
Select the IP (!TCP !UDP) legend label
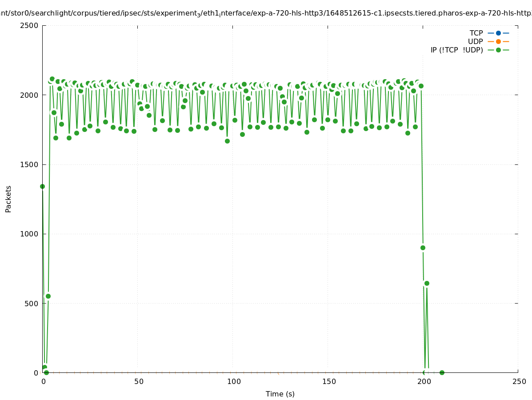point(456,50)
